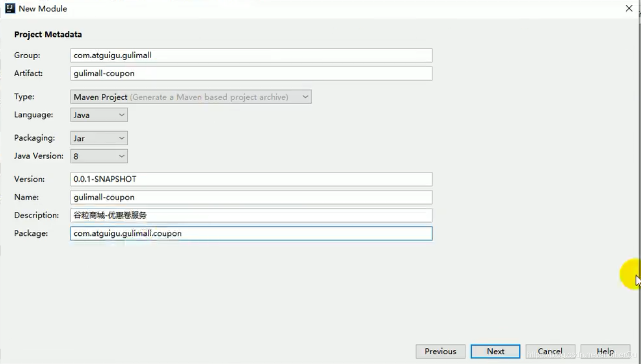The image size is (641, 364).
Task: Click the Version field 0.0.1-SNAPSHOT
Action: coord(251,179)
